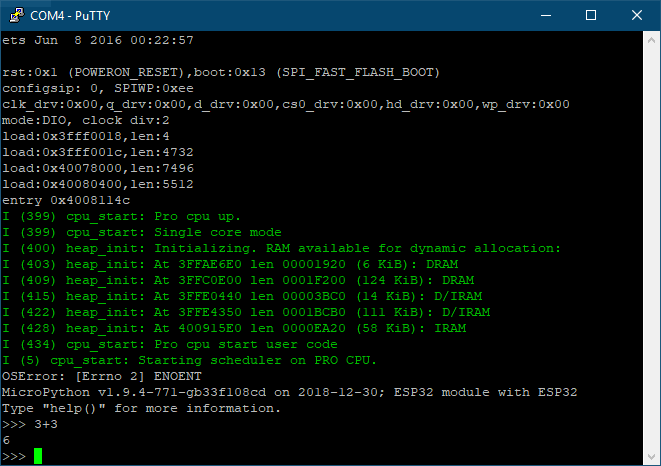Minimize the COM4 PuTTY window

point(546,16)
